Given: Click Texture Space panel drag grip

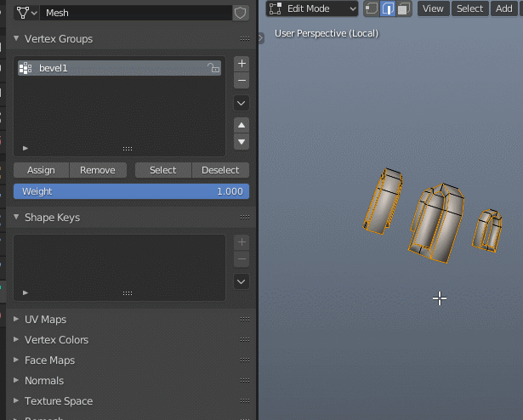Looking at the screenshot, I should click(245, 400).
